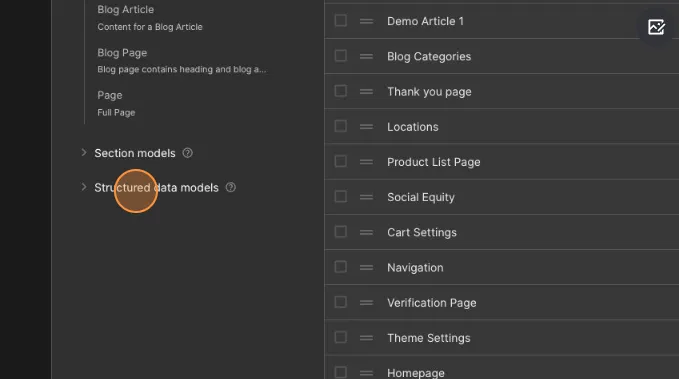Check the Social Equity checkbox
The image size is (679, 379).
(341, 196)
